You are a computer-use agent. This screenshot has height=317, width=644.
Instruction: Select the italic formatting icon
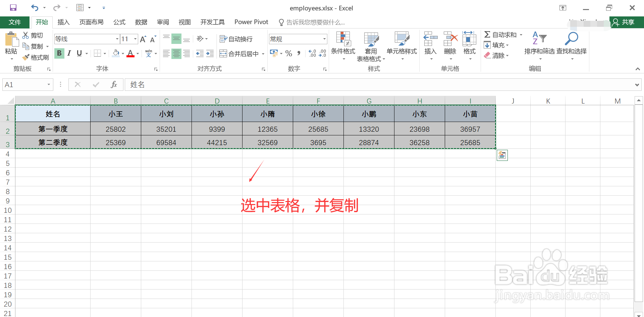click(x=69, y=53)
